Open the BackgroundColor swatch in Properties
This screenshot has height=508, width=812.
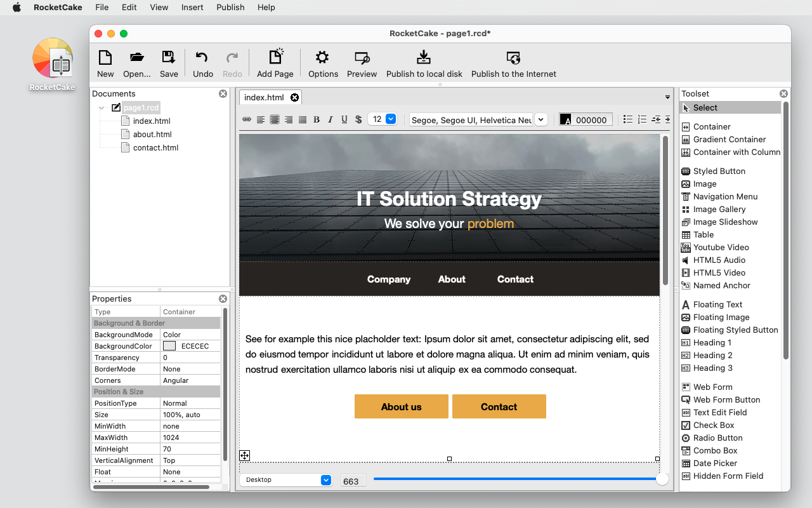click(168, 345)
